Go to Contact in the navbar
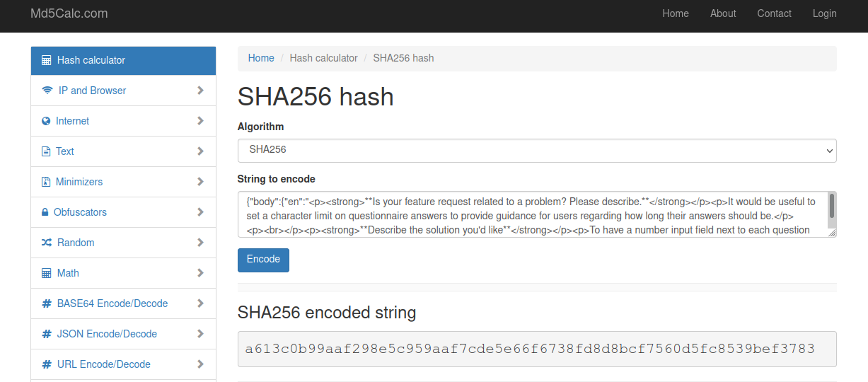Viewport: 868px width, 382px height. (775, 13)
